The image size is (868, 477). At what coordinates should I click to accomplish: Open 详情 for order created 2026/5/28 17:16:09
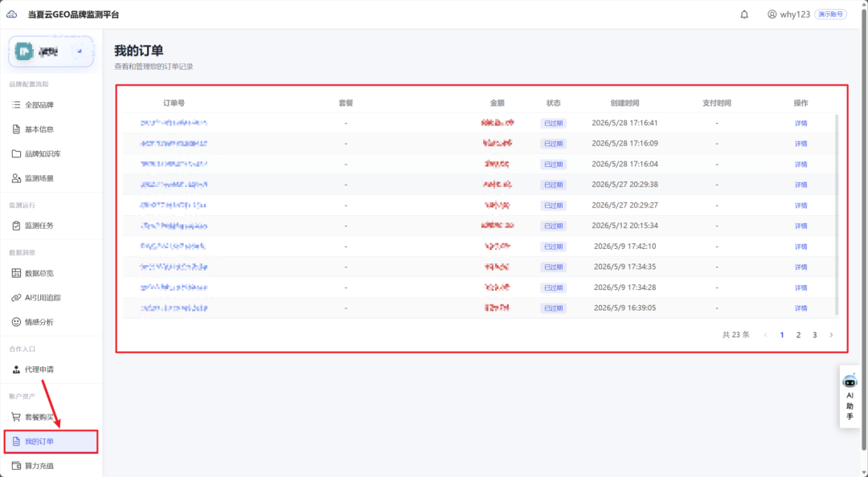tap(800, 143)
